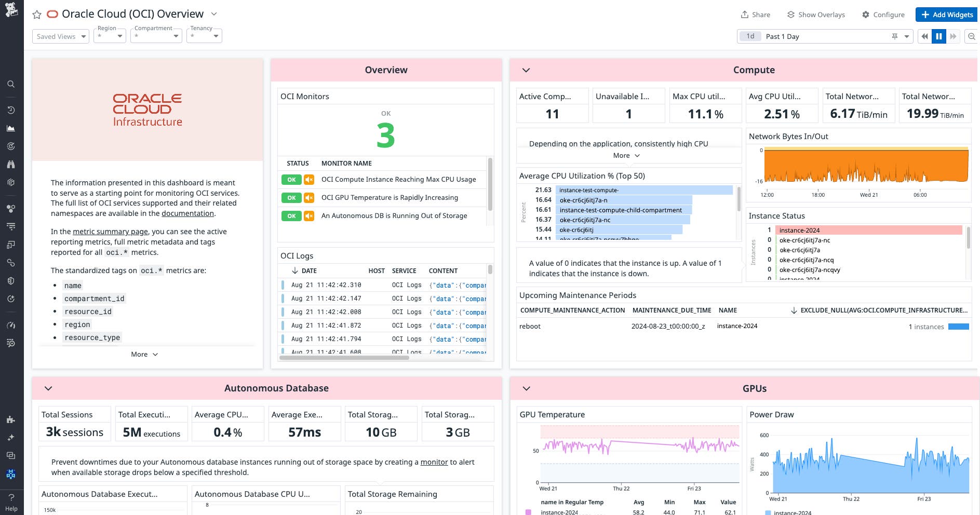Click Show Overlays in the top bar
Screen dimensions: 980x515
click(815, 15)
